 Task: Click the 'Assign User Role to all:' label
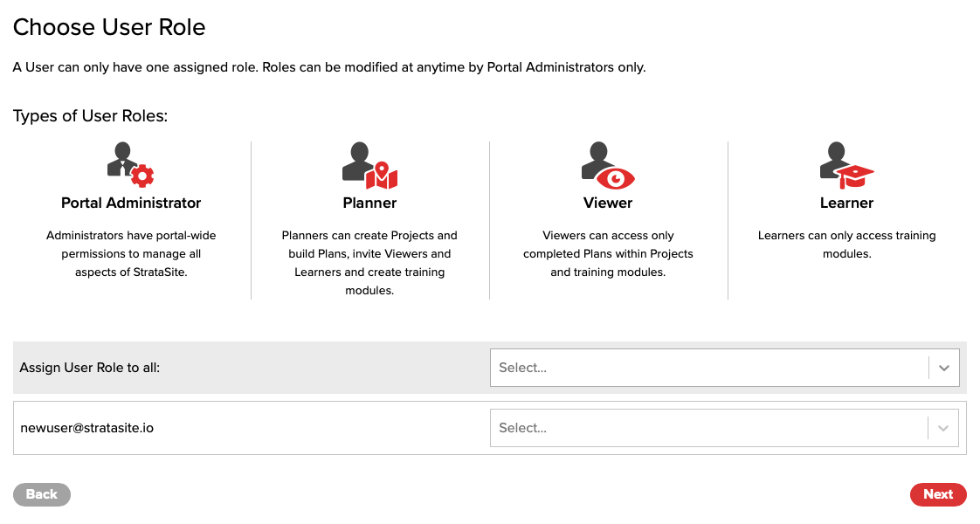90,368
